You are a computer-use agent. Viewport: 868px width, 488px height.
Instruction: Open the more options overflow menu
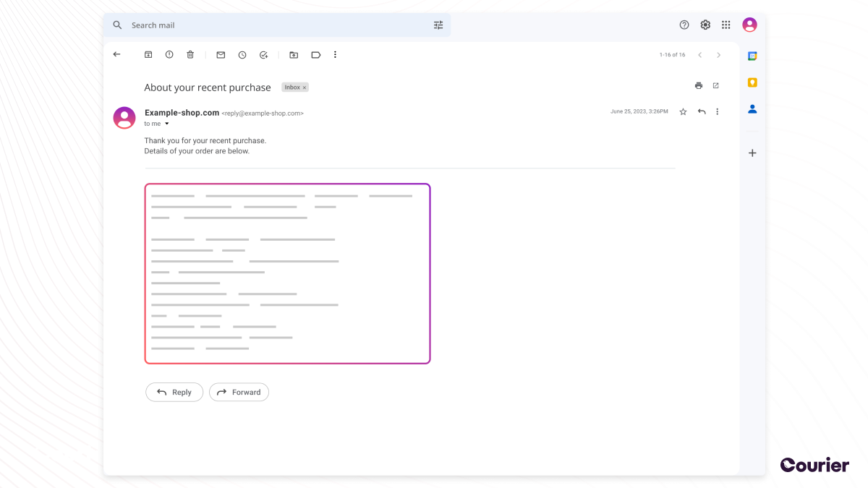pos(335,54)
